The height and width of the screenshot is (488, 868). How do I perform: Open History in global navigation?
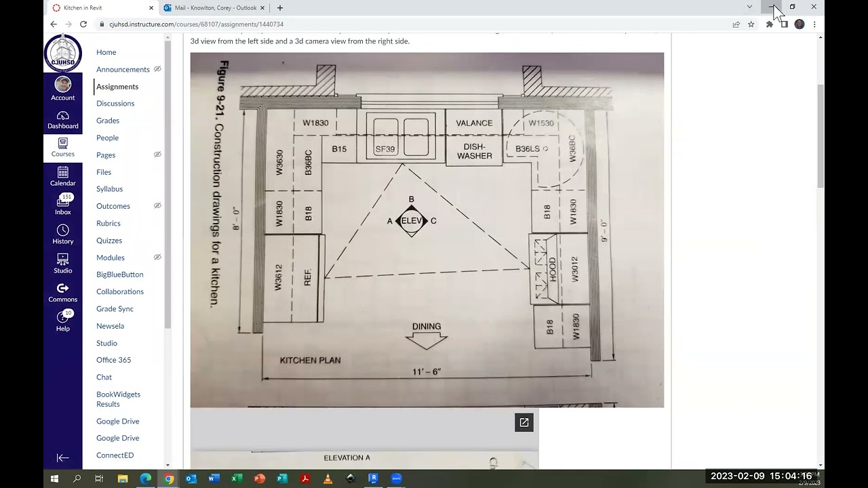[x=63, y=235]
